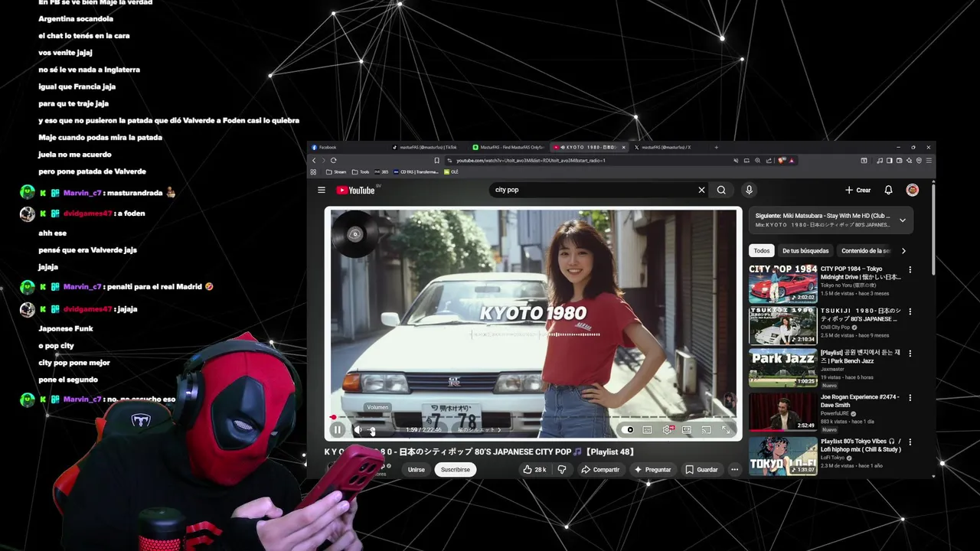This screenshot has width=980, height=551.
Task: Switch to theater mode
Action: click(x=687, y=429)
